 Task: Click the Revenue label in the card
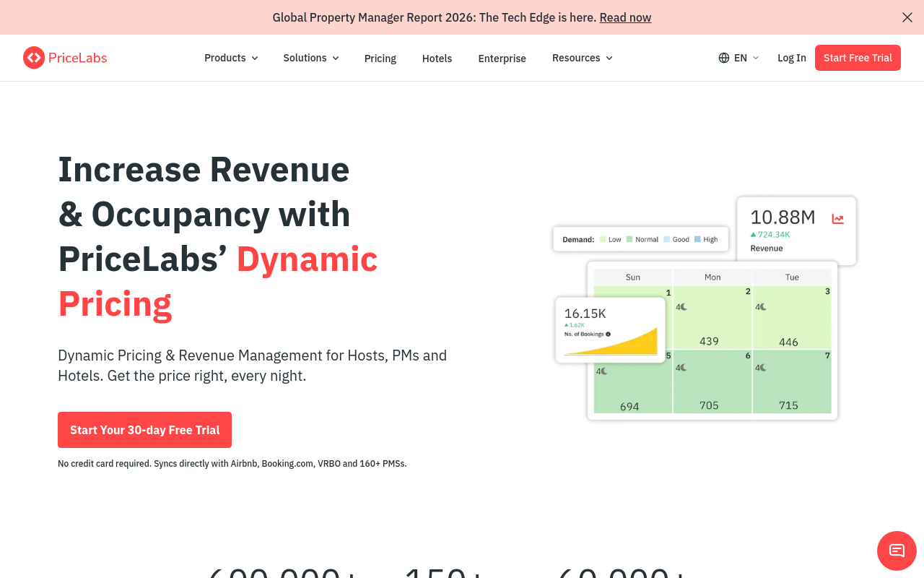[767, 249]
